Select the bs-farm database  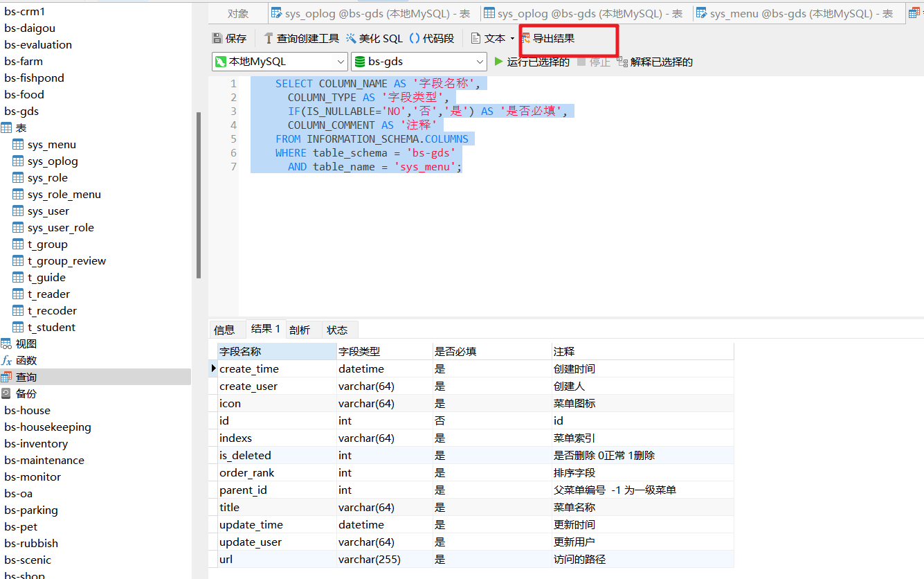pyautogui.click(x=24, y=62)
